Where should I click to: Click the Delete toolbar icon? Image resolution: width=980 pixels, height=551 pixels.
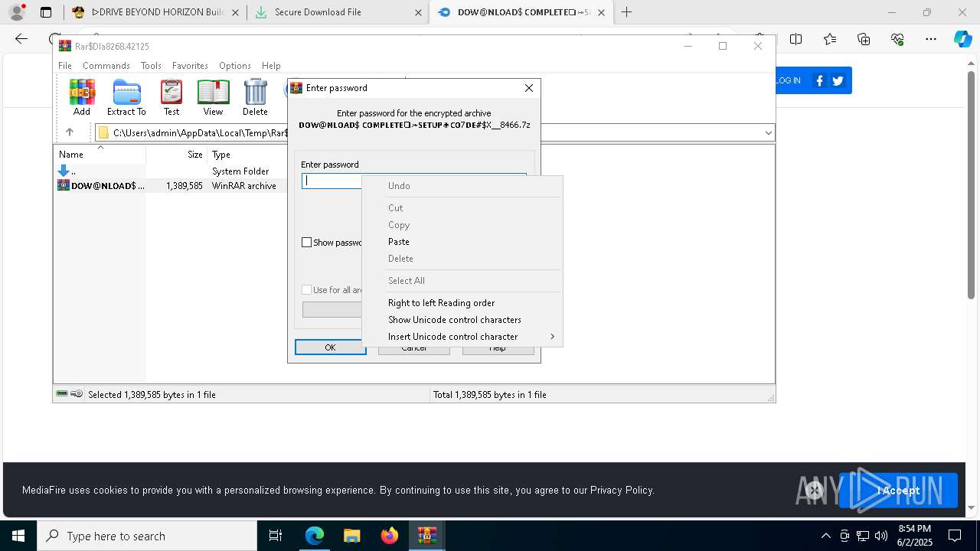point(255,98)
